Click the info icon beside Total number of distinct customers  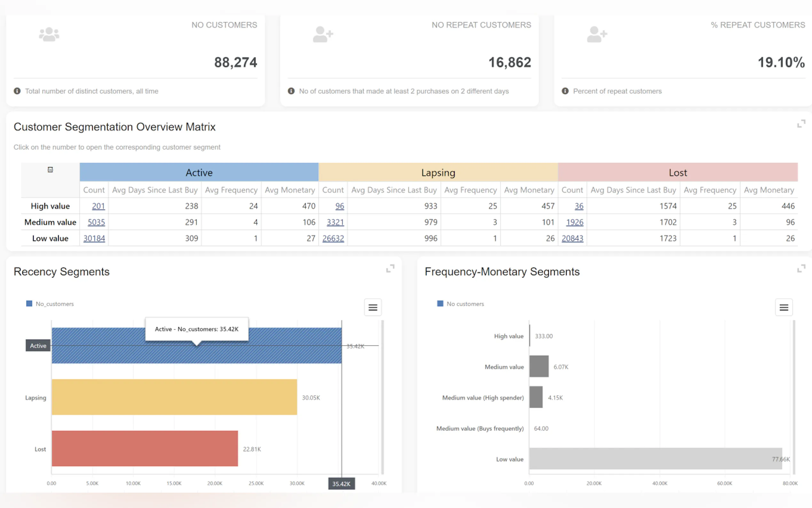tap(17, 91)
